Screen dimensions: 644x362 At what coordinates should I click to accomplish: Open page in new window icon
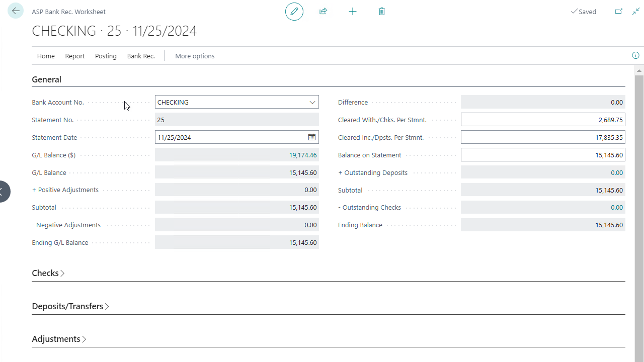click(x=618, y=11)
